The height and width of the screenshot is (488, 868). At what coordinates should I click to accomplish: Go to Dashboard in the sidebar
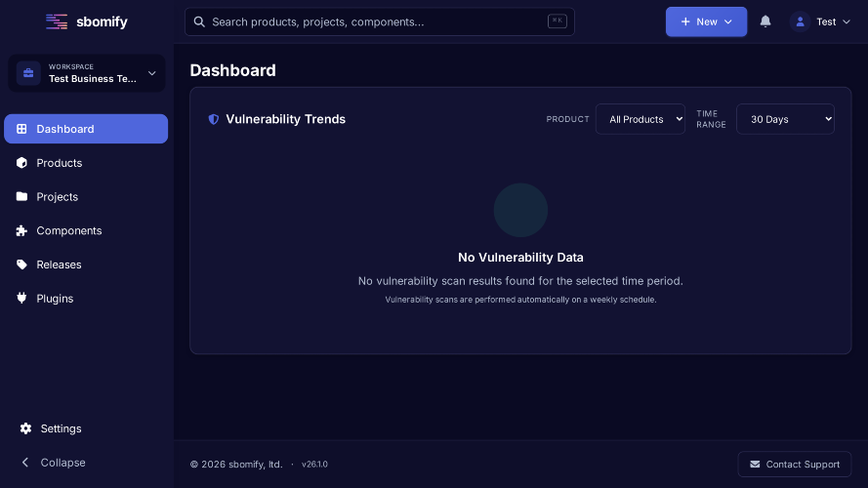pos(86,129)
